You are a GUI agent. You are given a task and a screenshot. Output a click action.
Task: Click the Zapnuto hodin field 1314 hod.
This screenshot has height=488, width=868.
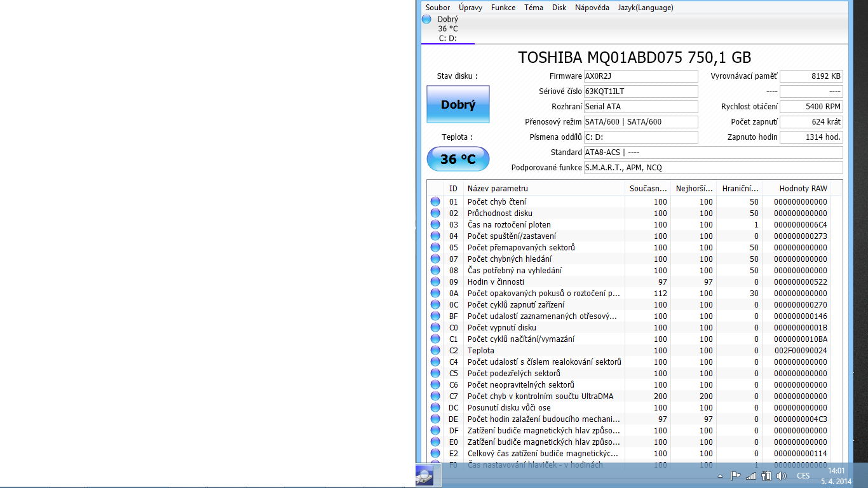811,137
